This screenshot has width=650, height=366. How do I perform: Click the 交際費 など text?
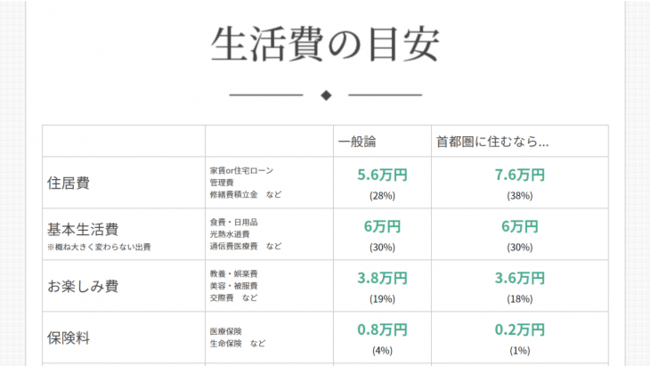pyautogui.click(x=233, y=298)
